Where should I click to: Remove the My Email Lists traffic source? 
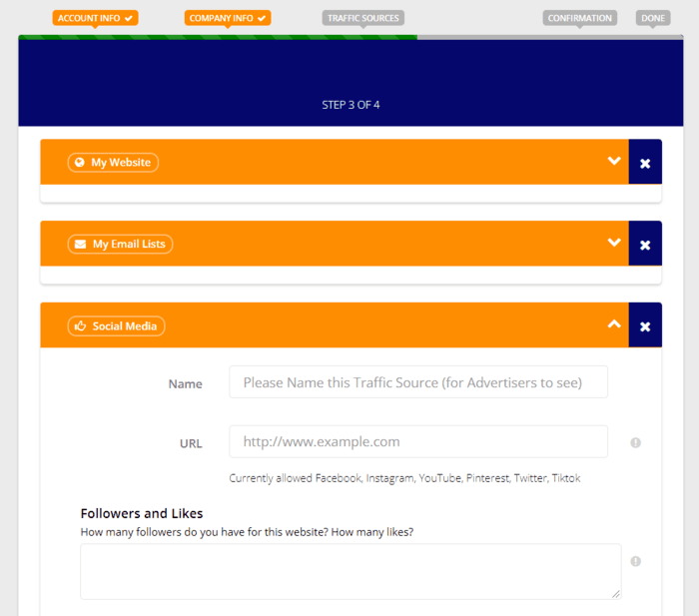click(x=645, y=245)
